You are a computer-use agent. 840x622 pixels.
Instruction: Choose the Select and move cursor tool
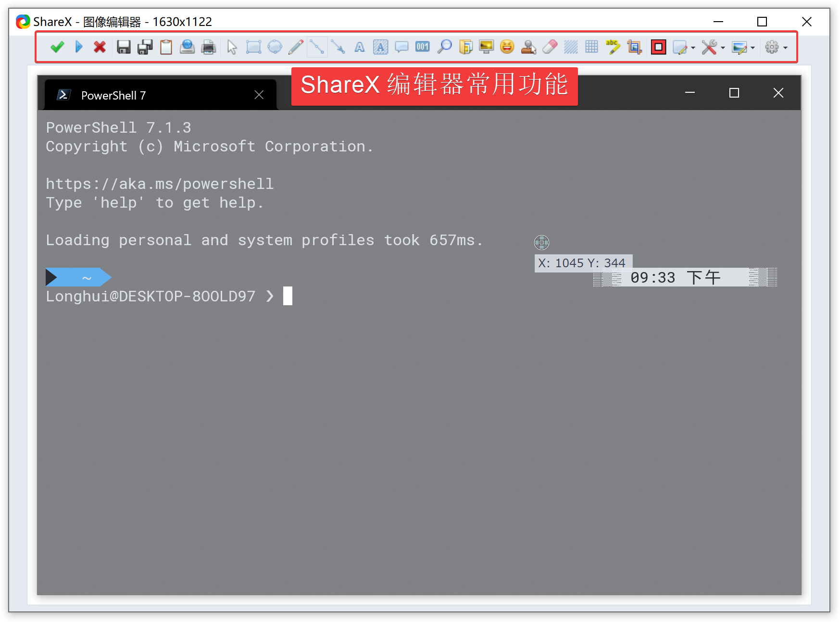click(232, 47)
